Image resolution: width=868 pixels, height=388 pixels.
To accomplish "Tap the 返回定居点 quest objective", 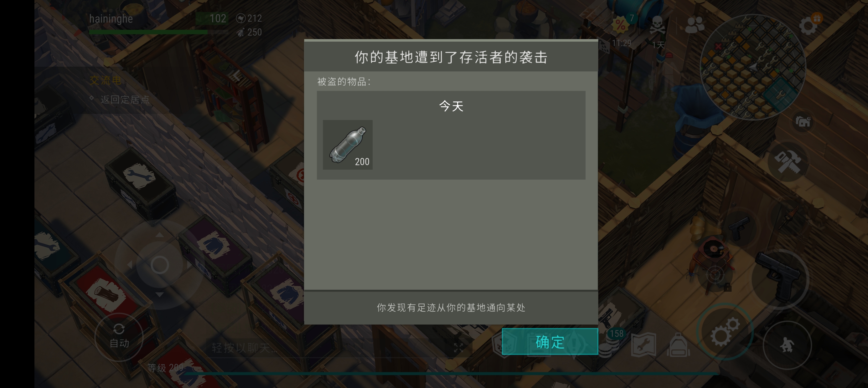I will tap(125, 100).
